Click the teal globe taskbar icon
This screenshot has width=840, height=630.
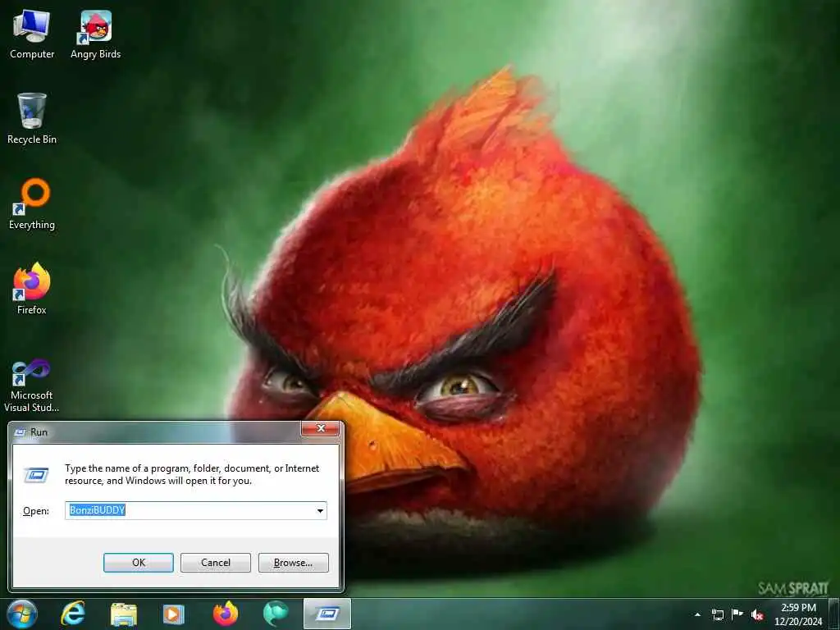[x=276, y=614]
